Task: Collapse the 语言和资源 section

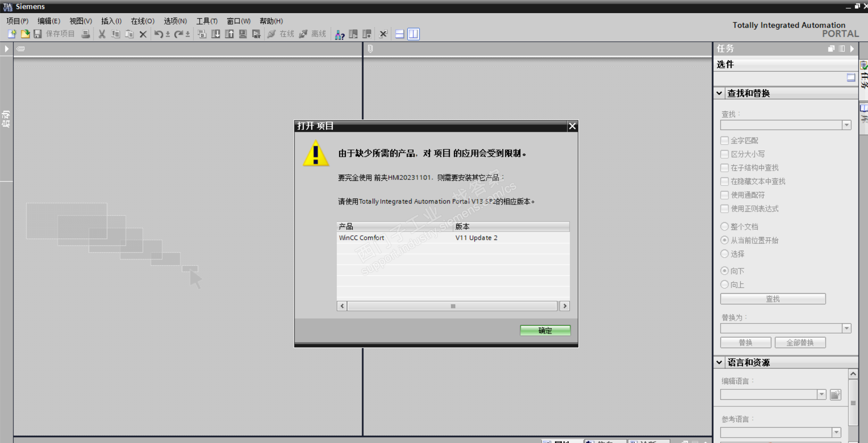Action: pos(719,363)
